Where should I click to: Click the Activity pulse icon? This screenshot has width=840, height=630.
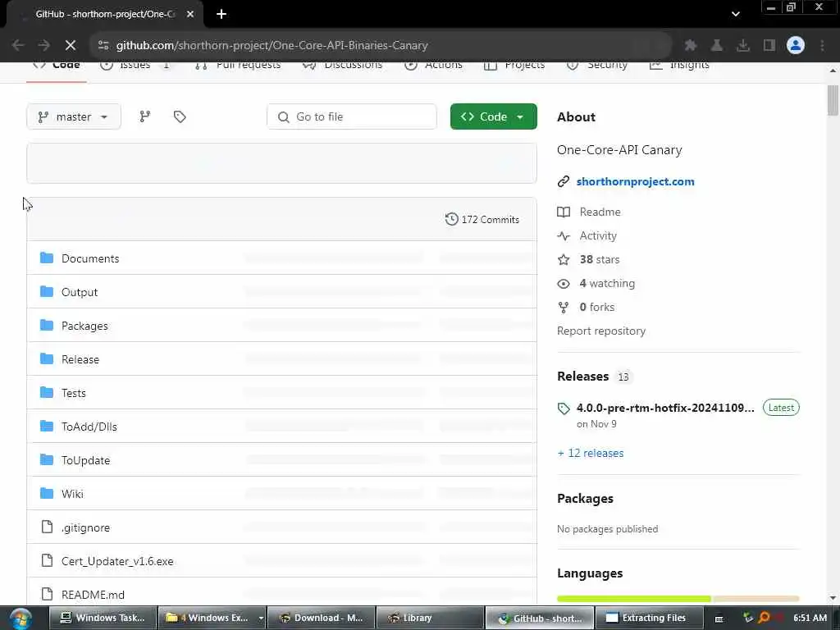tap(564, 235)
